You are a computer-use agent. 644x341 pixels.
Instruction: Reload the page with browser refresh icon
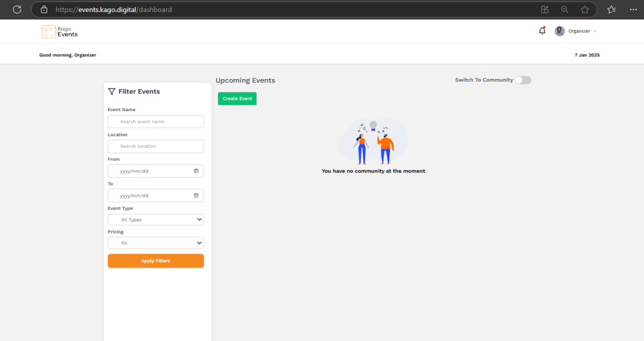pyautogui.click(x=17, y=9)
